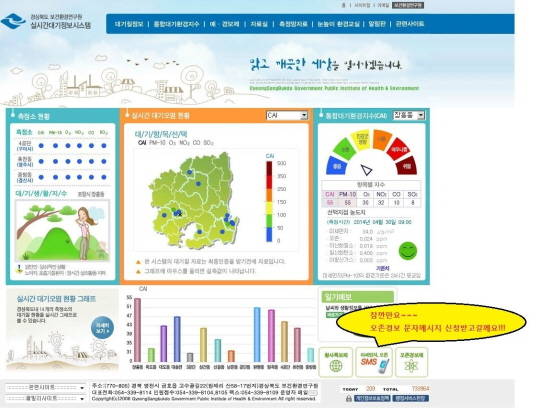Click the red segment of CAI gauge

click(x=397, y=148)
